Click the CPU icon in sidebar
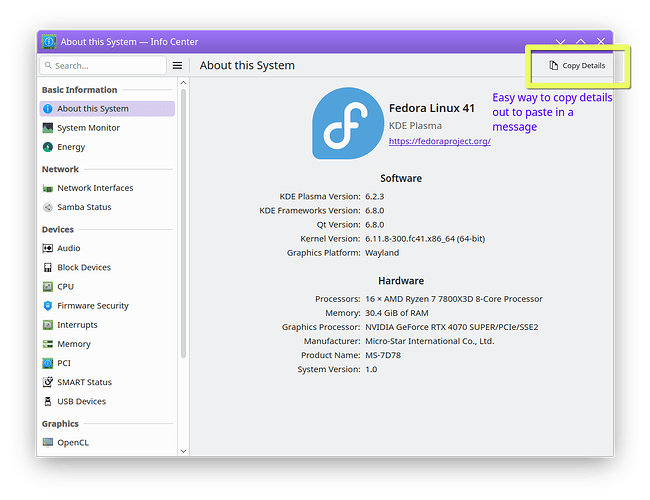The image size is (650, 500). point(48,286)
